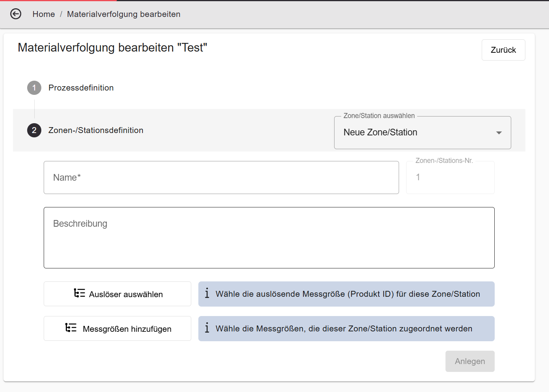The width and height of the screenshot is (549, 392).
Task: Expand the Neue Zone/Station combo box
Action: click(x=423, y=133)
